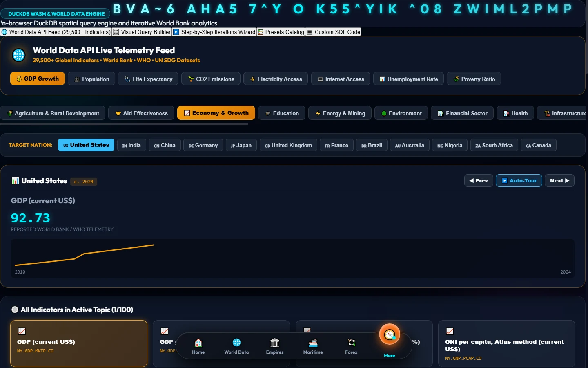Select the Life Expectancy indicator chip

point(148,79)
